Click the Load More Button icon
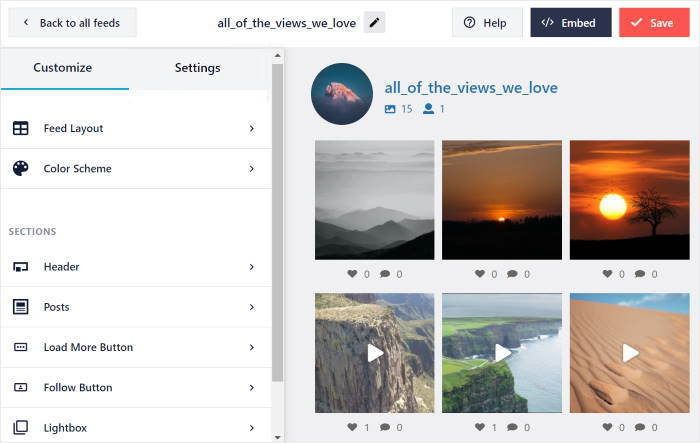700x443 pixels. 20,347
